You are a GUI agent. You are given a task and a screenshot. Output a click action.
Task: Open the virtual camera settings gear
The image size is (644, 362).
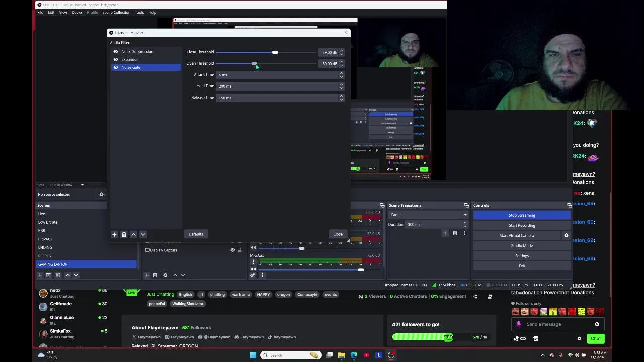point(566,235)
